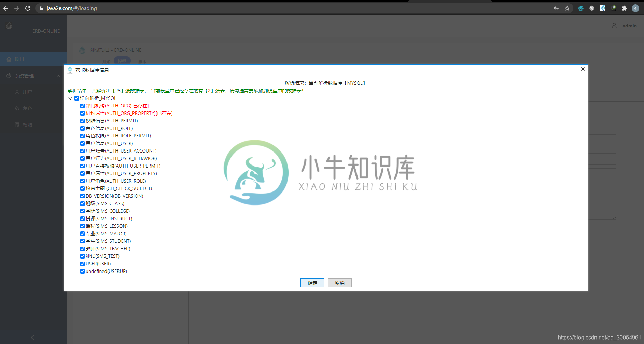Toggle 角色信息(AUTH_ROLE) checkbox
The width and height of the screenshot is (644, 344).
click(x=82, y=128)
